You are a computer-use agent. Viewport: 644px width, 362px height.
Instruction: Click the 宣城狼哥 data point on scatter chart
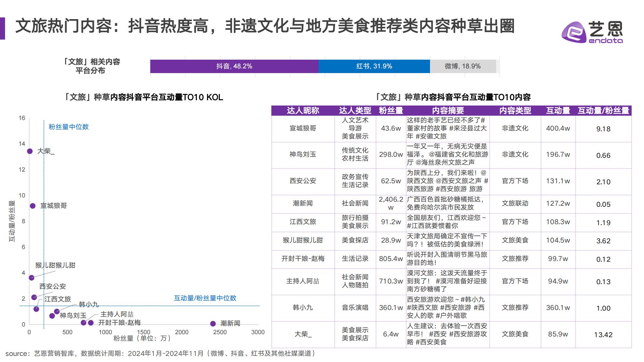click(32, 206)
